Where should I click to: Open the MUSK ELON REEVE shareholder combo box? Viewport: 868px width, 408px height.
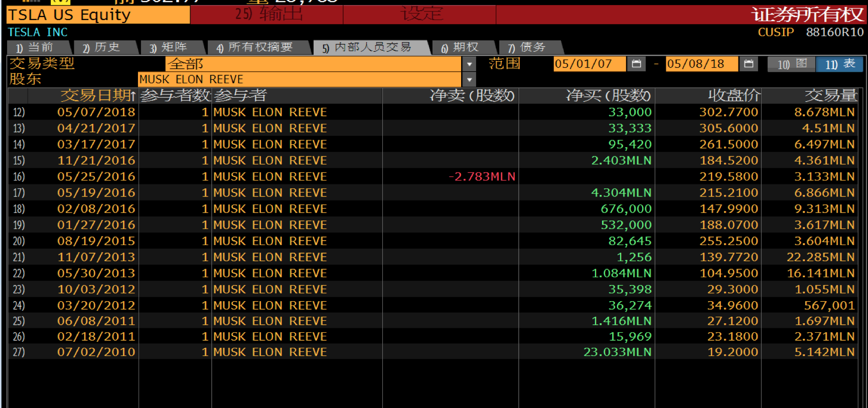pos(300,79)
